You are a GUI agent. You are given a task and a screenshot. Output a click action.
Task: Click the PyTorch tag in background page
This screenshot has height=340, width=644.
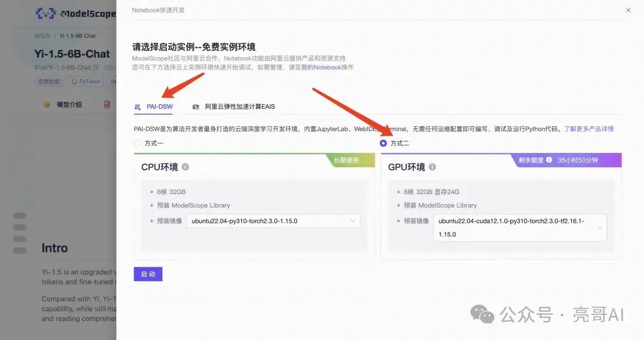(86, 82)
